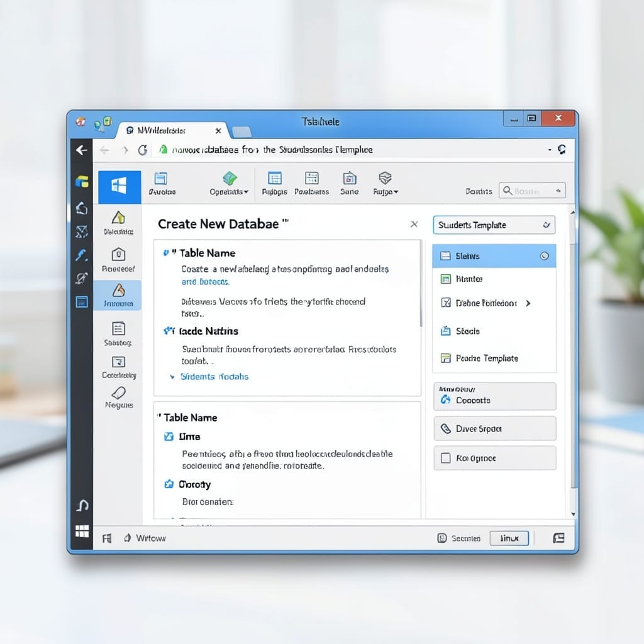Select the Cotedrateicy navigation item

119,367
